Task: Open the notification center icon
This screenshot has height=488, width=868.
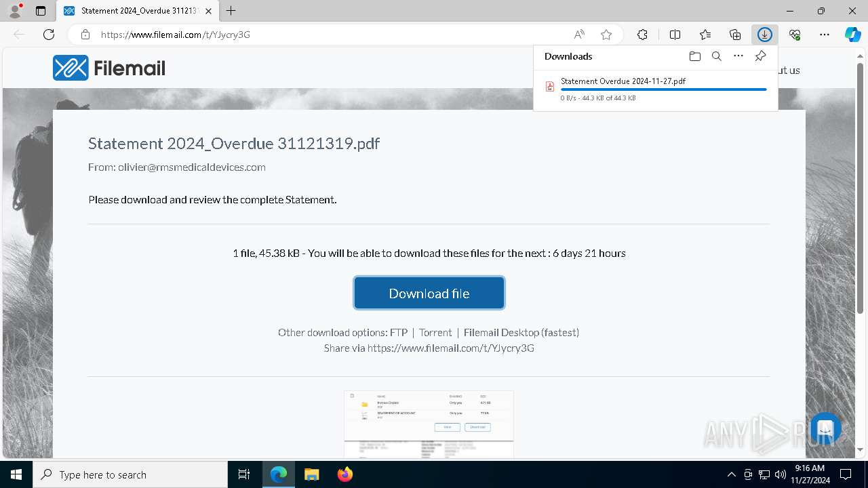Action: (846, 474)
